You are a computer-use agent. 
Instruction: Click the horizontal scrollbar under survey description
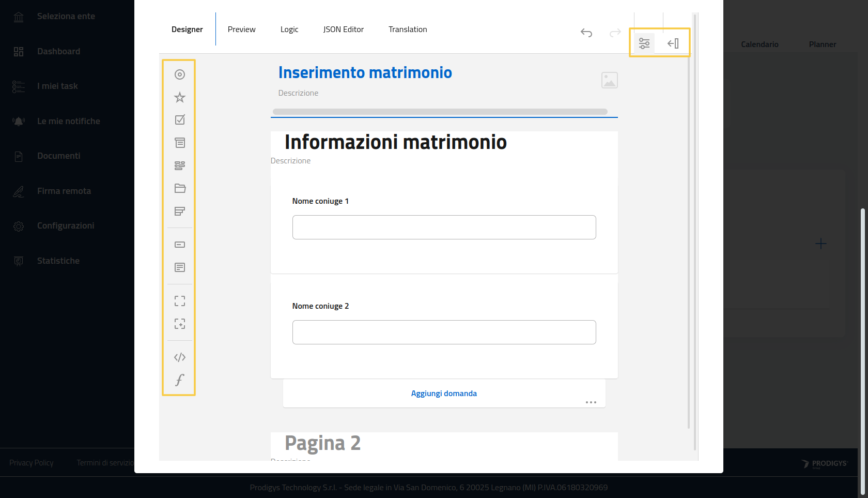point(440,112)
